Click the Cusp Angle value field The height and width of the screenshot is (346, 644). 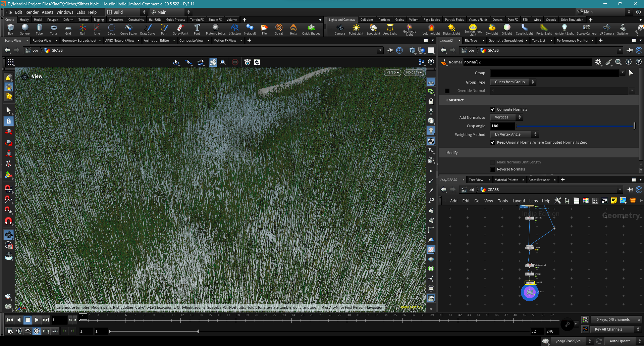click(x=502, y=126)
